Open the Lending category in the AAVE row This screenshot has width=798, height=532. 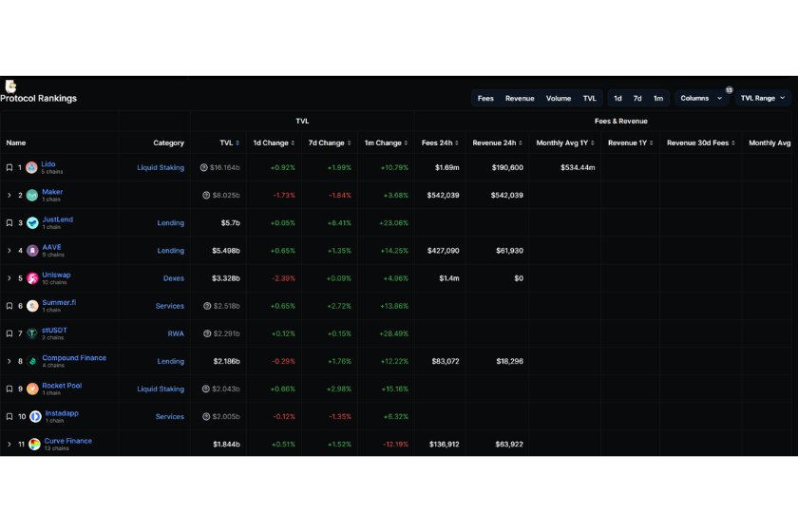[x=170, y=251]
